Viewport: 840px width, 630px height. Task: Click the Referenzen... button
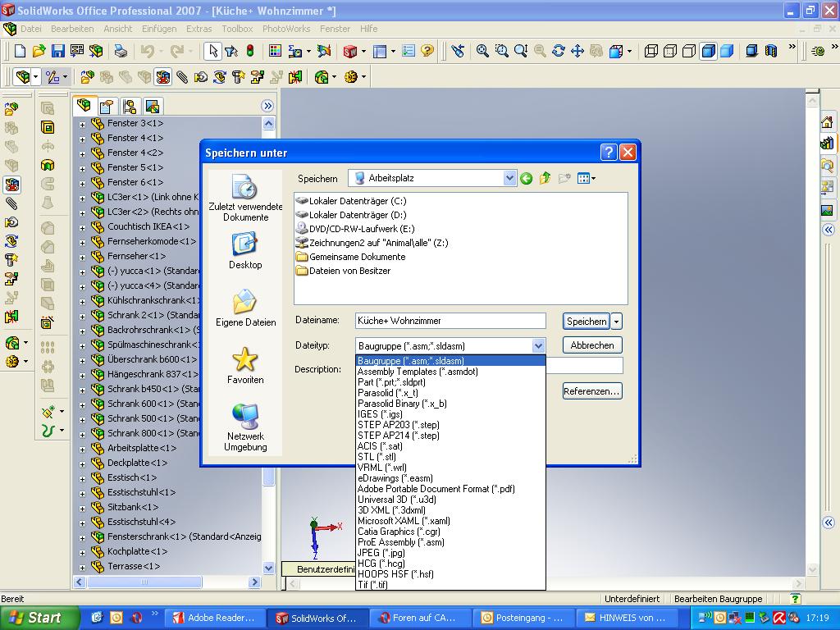click(592, 391)
